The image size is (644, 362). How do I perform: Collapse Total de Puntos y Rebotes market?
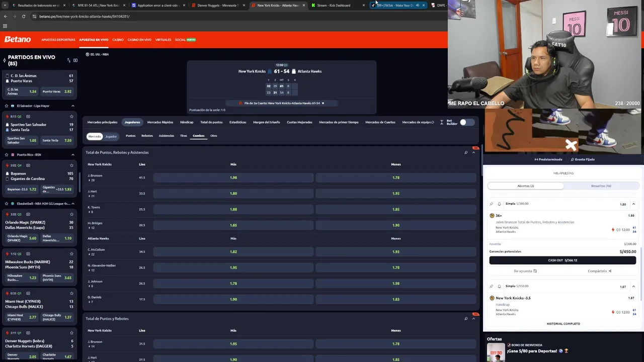(473, 318)
